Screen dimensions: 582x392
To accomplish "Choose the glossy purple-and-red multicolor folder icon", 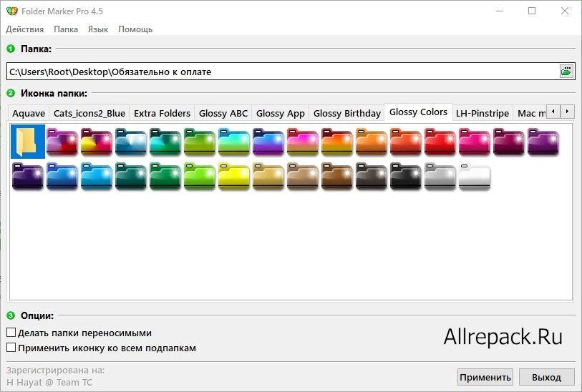I will pos(62,142).
